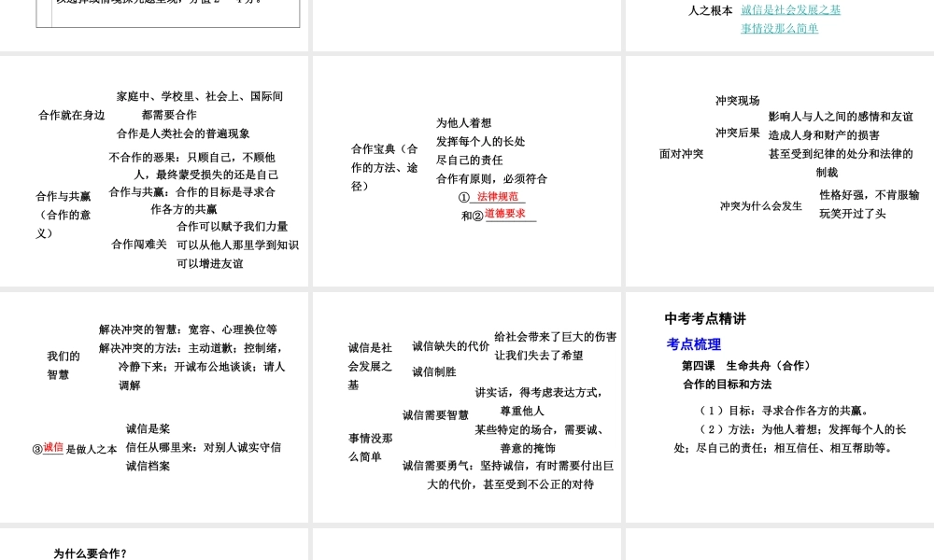Click the label 面对冲突
The height and width of the screenshot is (560, 934).
click(682, 154)
